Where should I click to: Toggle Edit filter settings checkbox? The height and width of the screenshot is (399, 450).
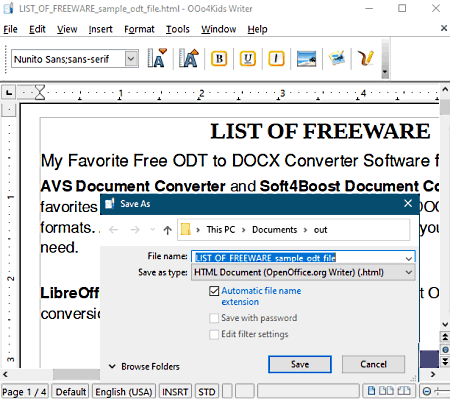point(214,334)
